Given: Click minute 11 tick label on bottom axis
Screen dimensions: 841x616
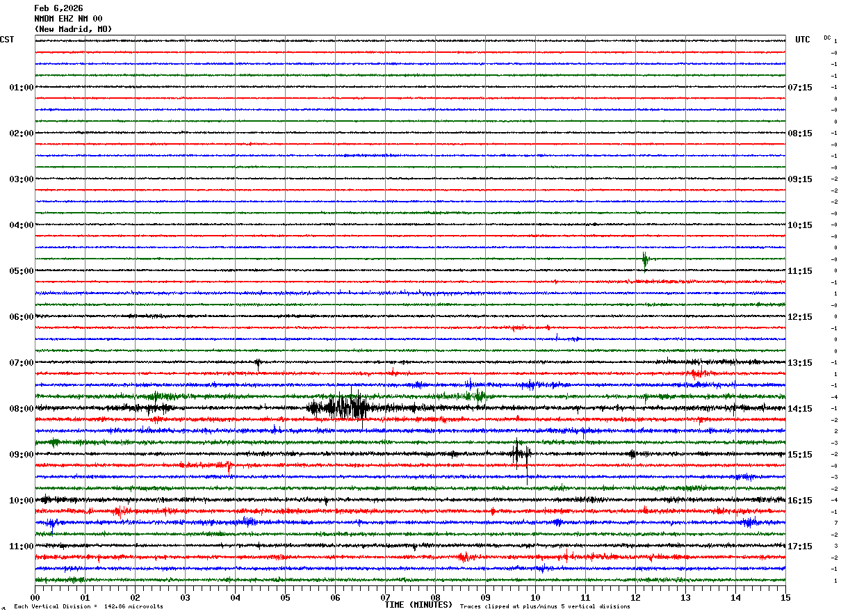Looking at the screenshot, I should click(585, 597).
